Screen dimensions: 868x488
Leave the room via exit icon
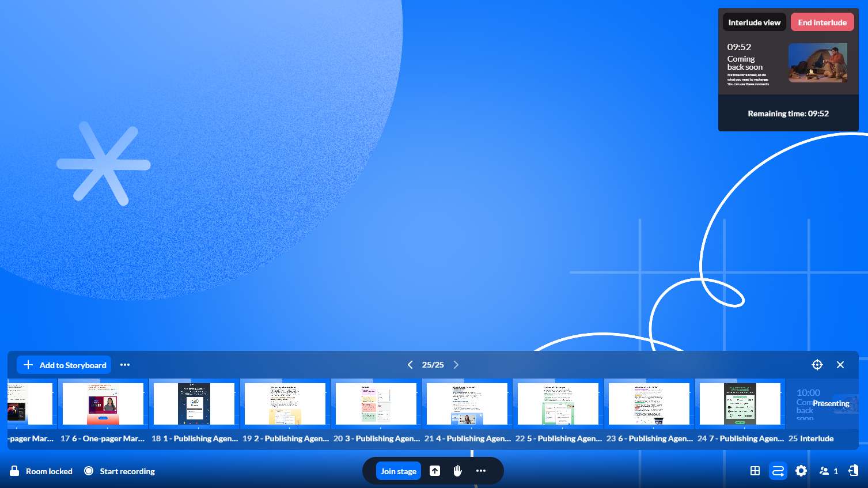click(853, 471)
